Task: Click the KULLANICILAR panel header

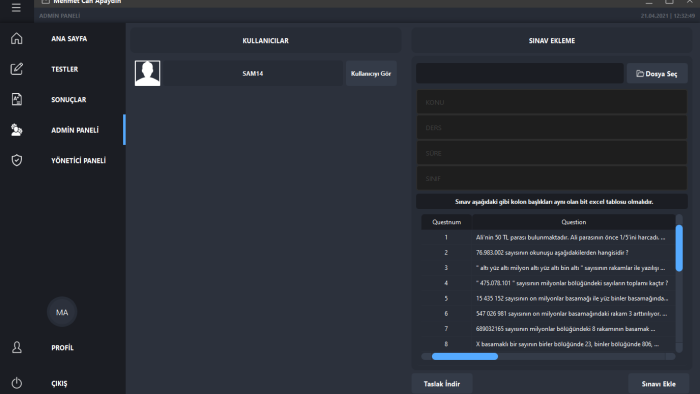Action: click(x=265, y=41)
